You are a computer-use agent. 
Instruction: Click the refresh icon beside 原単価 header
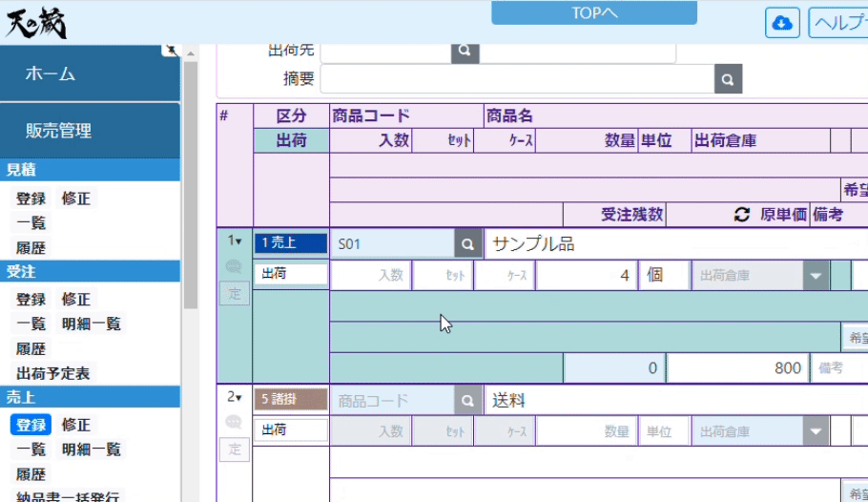[x=742, y=215]
